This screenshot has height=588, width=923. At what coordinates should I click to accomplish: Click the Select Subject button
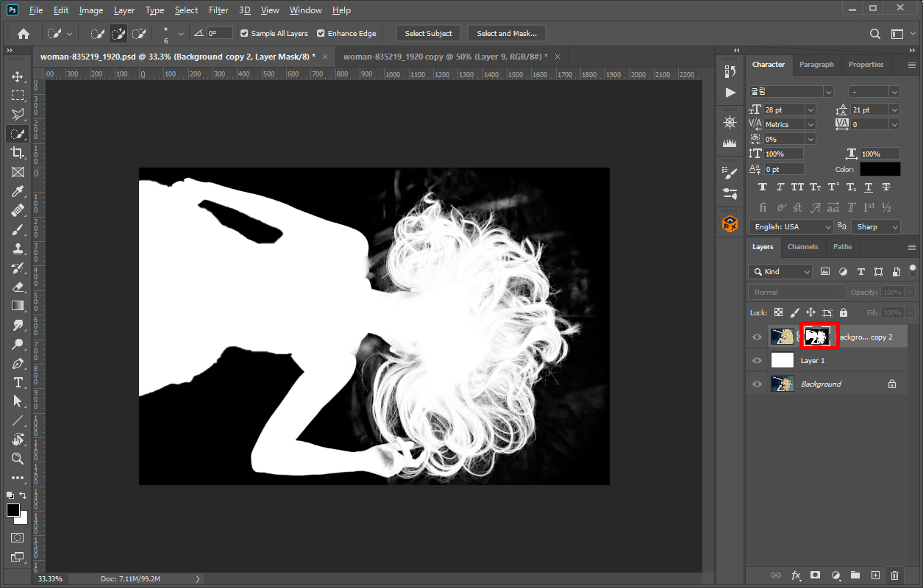pos(428,34)
